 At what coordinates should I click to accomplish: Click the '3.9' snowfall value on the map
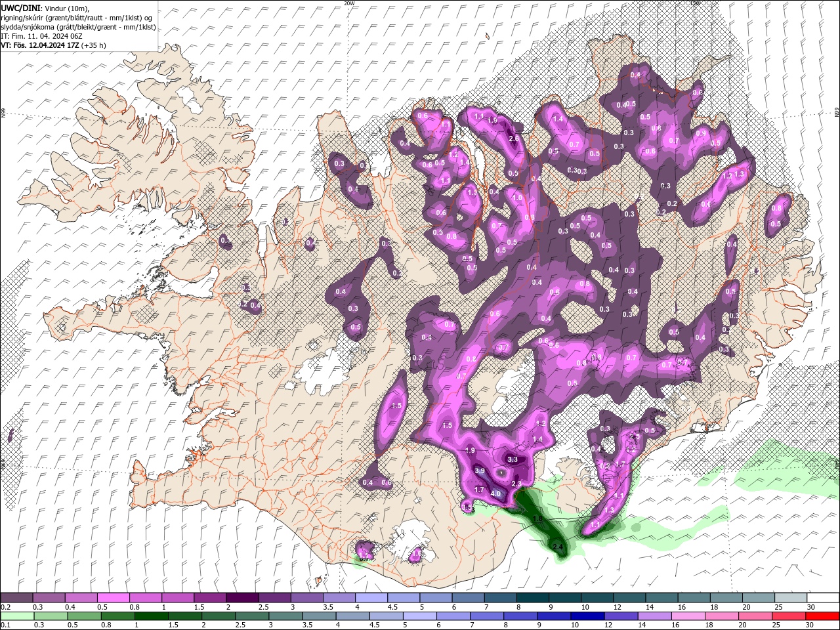point(479,471)
